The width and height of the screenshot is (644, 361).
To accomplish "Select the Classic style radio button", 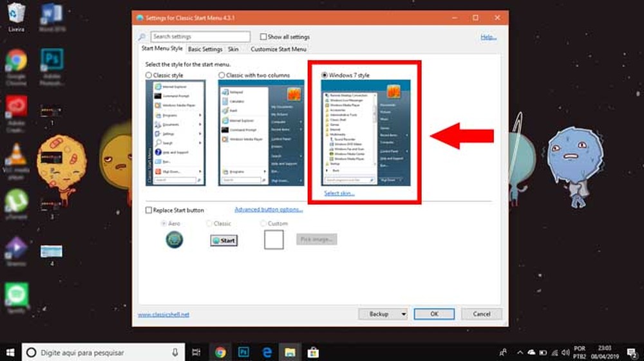I will (x=149, y=75).
